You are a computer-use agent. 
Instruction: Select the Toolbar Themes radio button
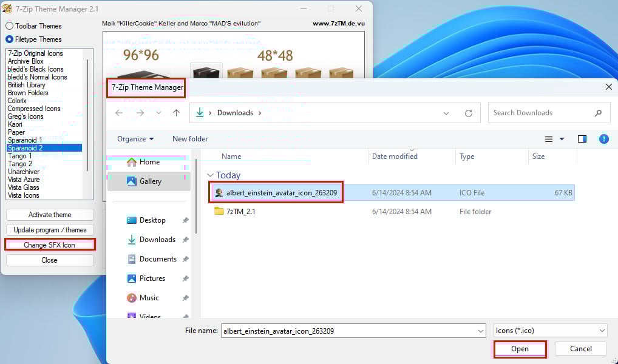(x=10, y=26)
